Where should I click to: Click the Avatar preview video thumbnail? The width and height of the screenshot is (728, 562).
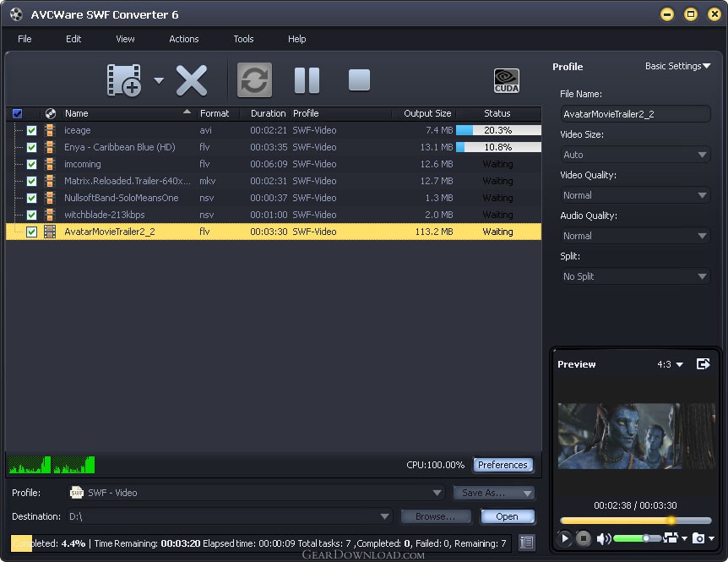[636, 436]
